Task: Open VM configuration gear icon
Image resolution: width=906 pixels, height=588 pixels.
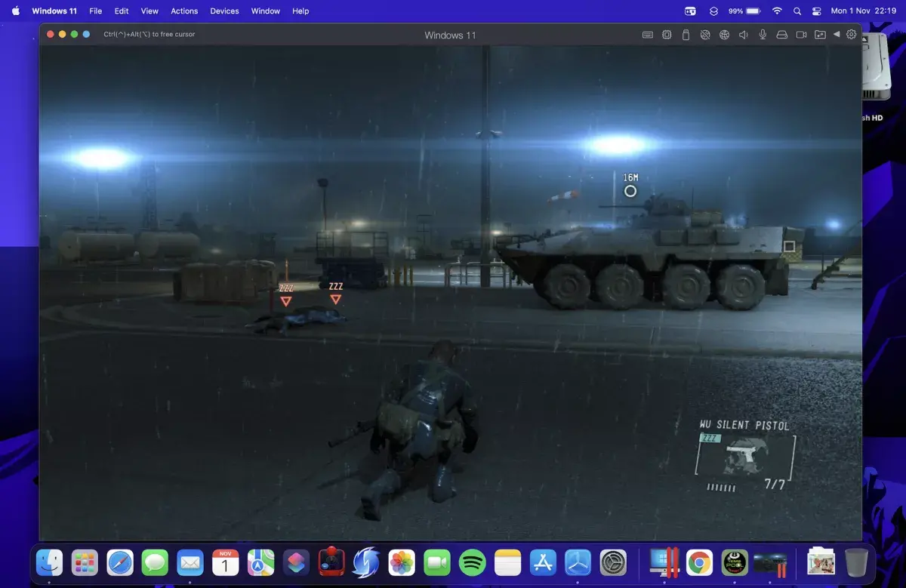Action: point(852,35)
